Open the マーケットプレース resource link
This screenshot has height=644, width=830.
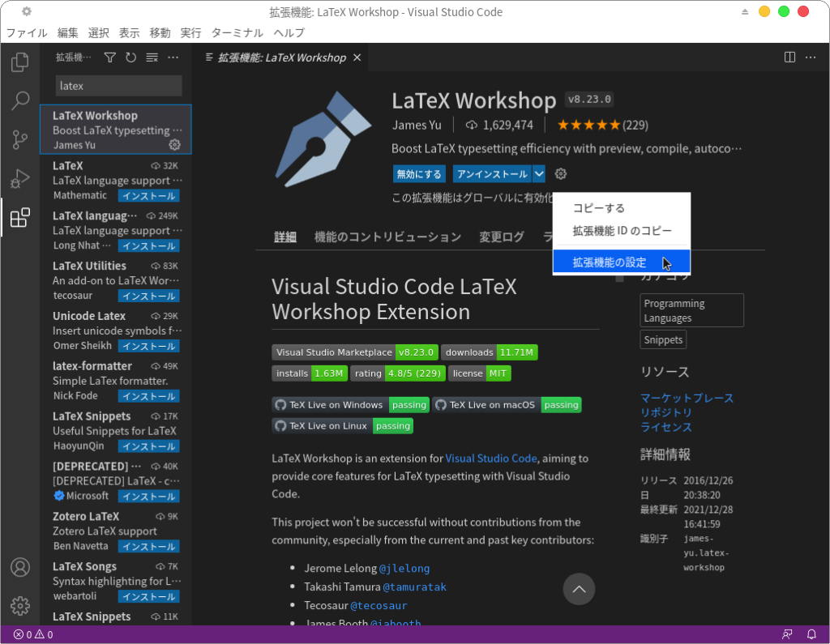pos(687,398)
